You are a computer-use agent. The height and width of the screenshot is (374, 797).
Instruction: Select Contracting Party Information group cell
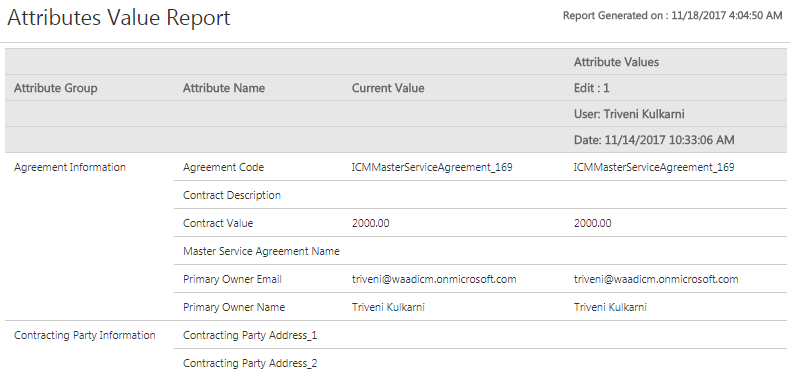pos(84,335)
